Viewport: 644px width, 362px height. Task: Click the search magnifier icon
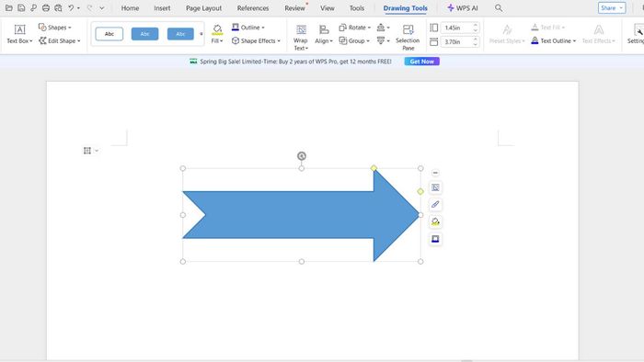click(x=499, y=7)
